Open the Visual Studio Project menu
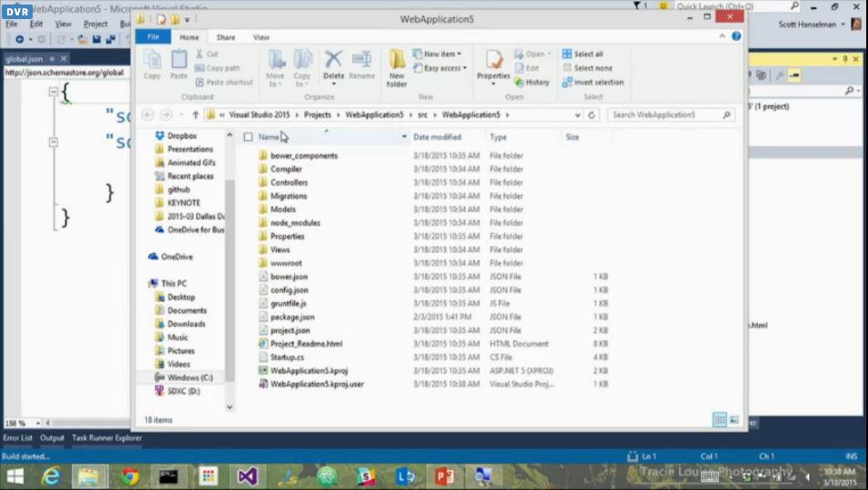Viewport: 868px width, 490px height. point(95,24)
